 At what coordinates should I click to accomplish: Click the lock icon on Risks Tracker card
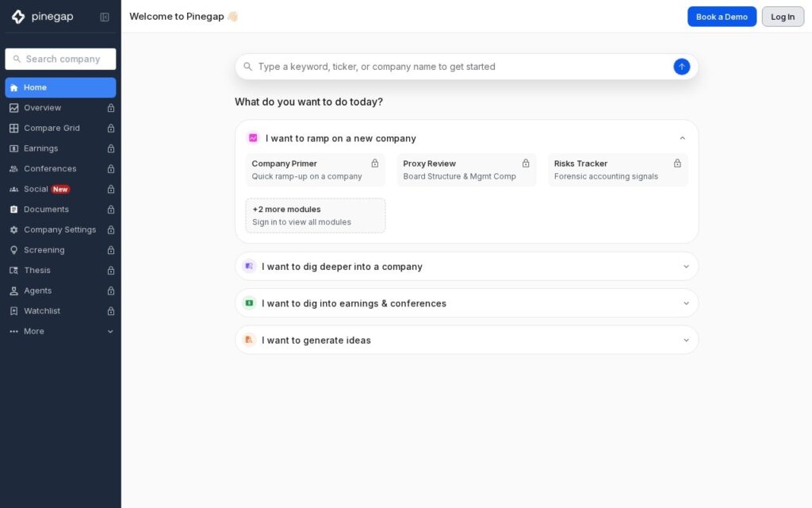pyautogui.click(x=677, y=164)
